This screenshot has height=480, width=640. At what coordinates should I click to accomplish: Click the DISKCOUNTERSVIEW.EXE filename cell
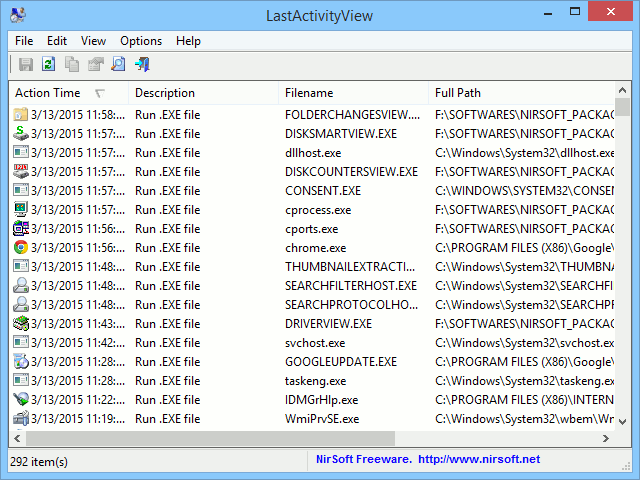[351, 172]
